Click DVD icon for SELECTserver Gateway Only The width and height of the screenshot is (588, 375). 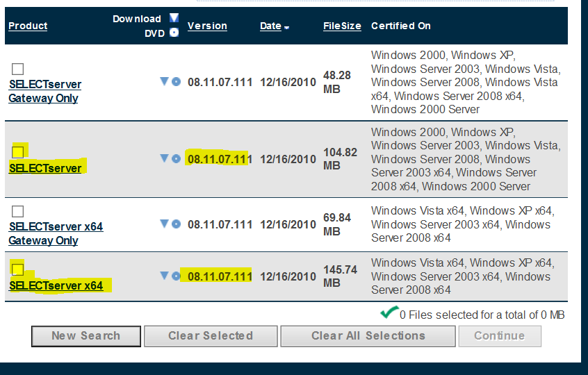[x=177, y=81]
